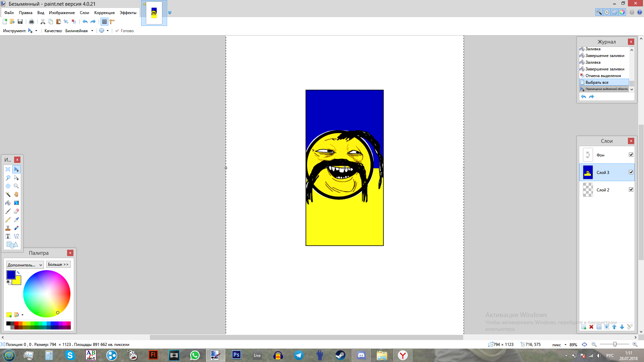
Task: Select the Paint Bucket fill tool
Action: (x=8, y=203)
